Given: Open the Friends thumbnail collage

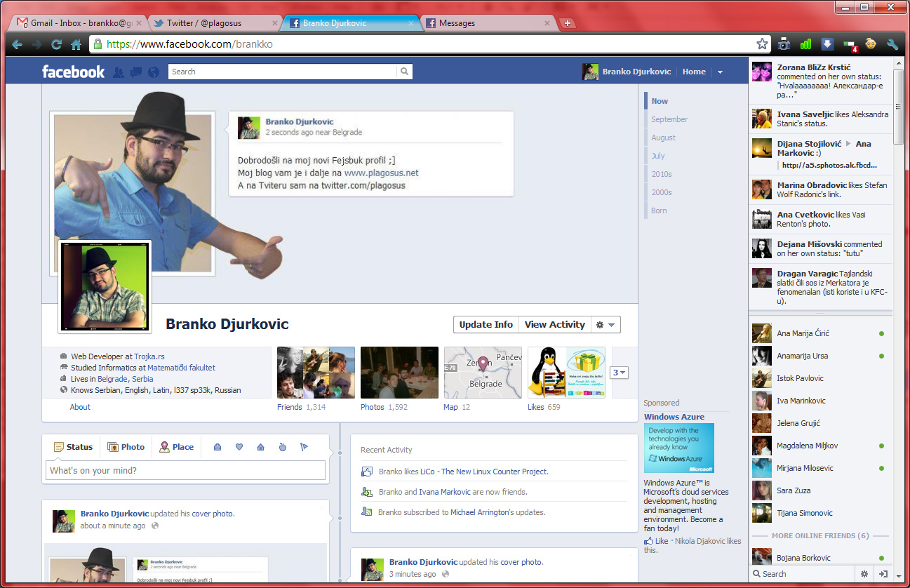Looking at the screenshot, I should pyautogui.click(x=316, y=373).
